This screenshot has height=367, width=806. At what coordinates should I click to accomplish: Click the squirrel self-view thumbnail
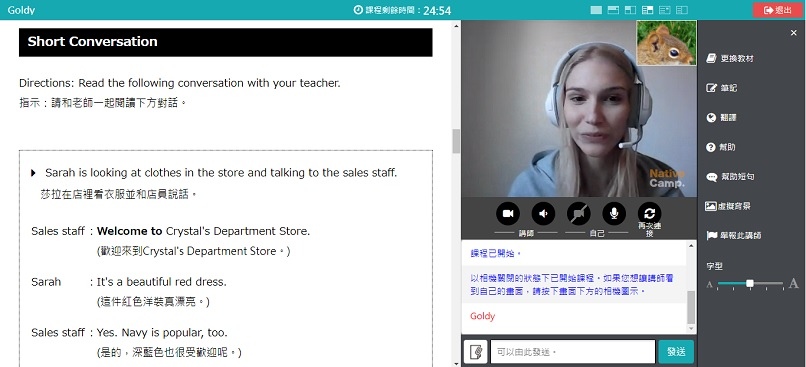click(666, 43)
